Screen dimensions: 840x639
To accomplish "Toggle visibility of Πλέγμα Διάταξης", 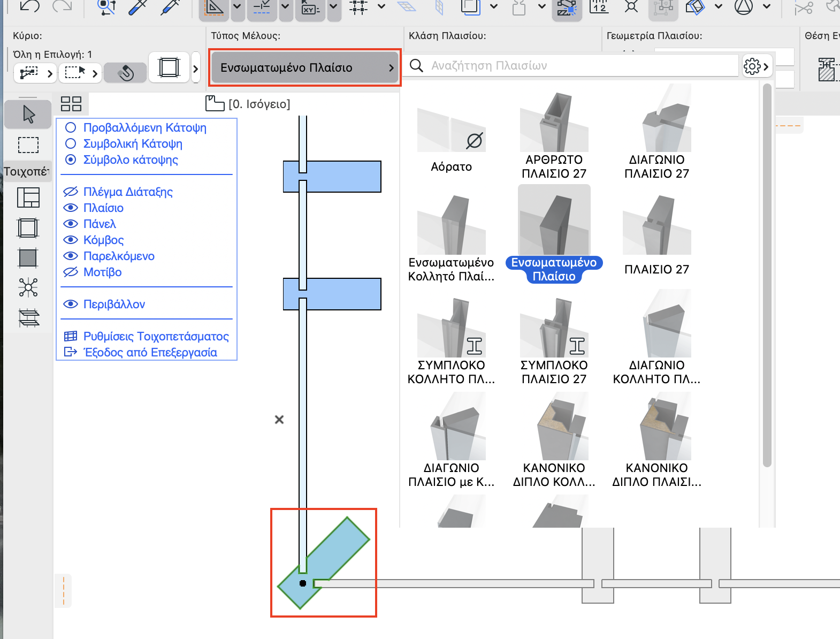I will click(71, 192).
